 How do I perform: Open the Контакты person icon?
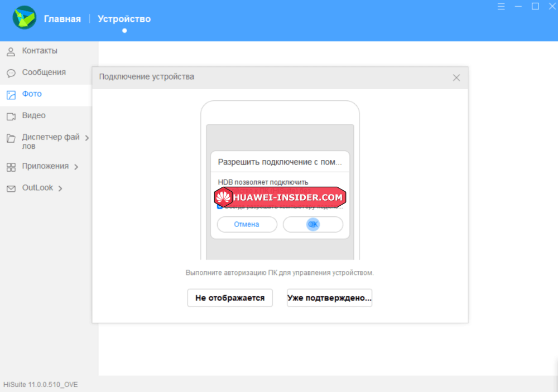[11, 52]
